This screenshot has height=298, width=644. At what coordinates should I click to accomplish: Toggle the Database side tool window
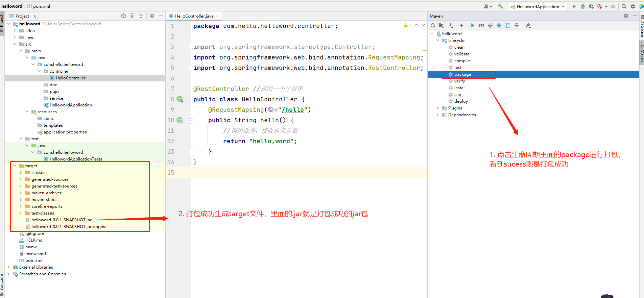642,26
